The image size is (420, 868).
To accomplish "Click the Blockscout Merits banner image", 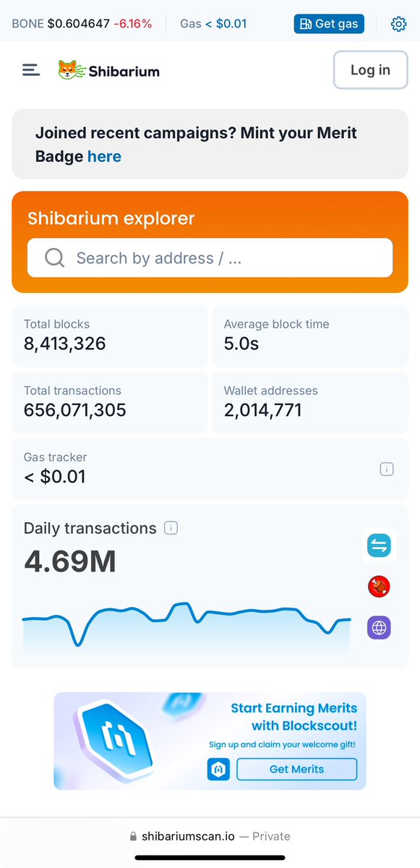I will pyautogui.click(x=210, y=741).
